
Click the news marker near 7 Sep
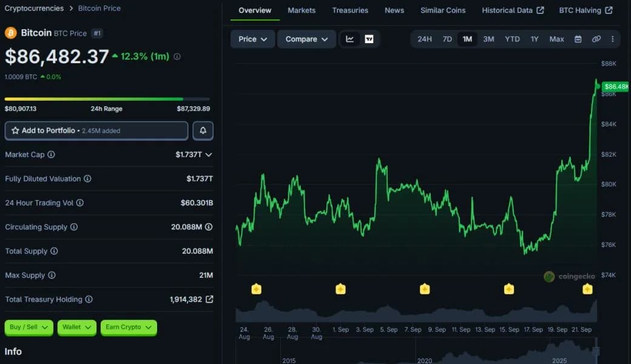point(425,289)
